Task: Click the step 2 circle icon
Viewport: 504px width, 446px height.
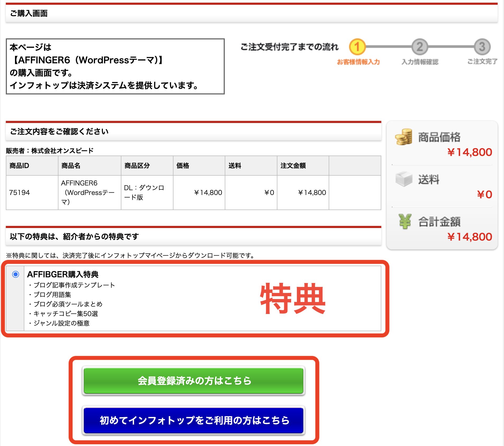Action: [420, 47]
